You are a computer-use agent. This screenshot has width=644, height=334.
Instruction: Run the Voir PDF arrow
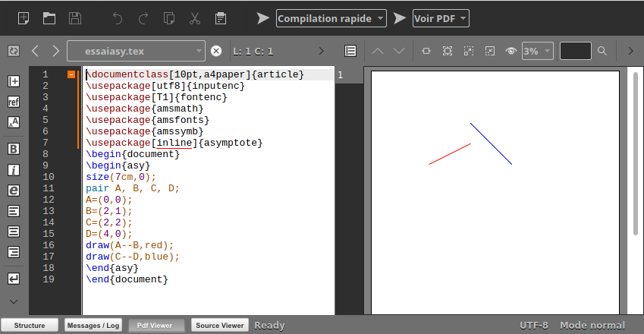click(x=400, y=18)
